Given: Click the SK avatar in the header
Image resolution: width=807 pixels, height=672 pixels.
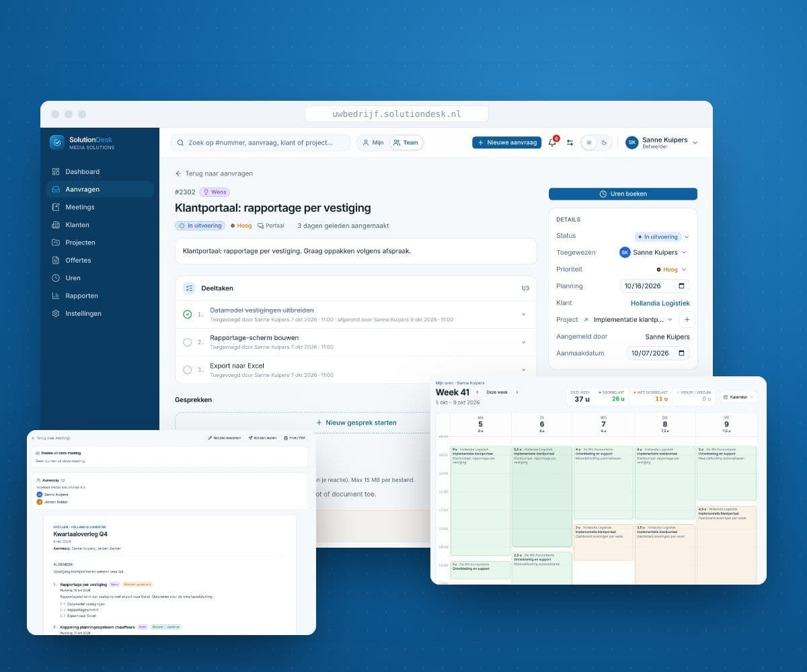Looking at the screenshot, I should [631, 142].
